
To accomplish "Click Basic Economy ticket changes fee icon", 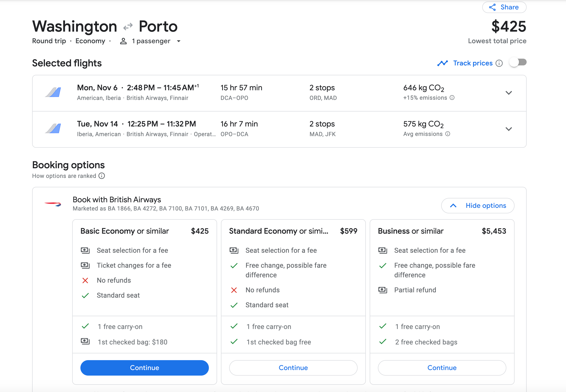I will tap(85, 265).
